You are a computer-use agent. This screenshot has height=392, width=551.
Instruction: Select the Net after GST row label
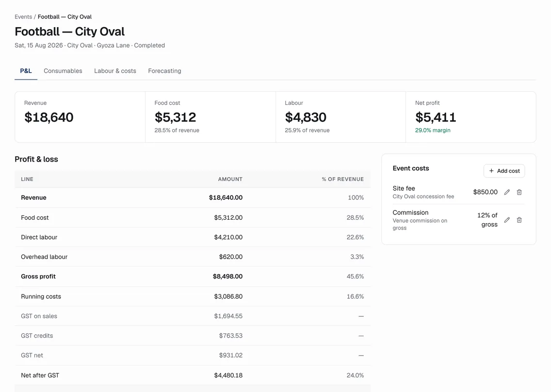[x=40, y=375]
